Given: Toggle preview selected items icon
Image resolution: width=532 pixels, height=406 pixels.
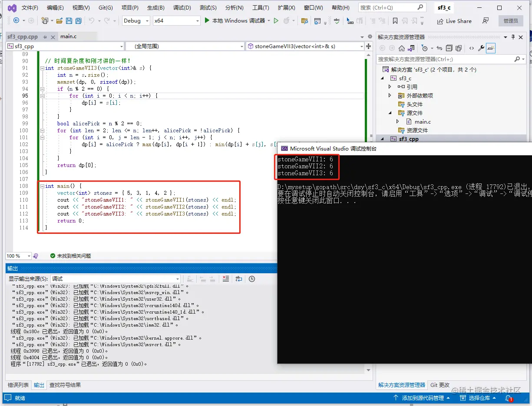Looking at the screenshot, I should [491, 48].
